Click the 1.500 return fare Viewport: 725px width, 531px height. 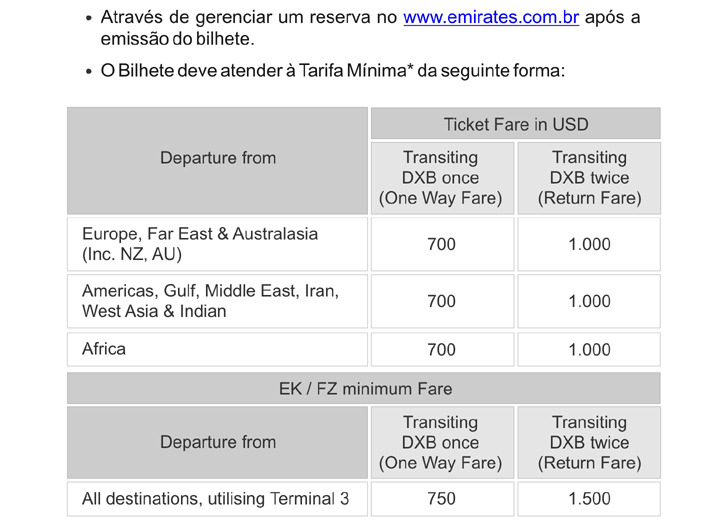pyautogui.click(x=589, y=499)
